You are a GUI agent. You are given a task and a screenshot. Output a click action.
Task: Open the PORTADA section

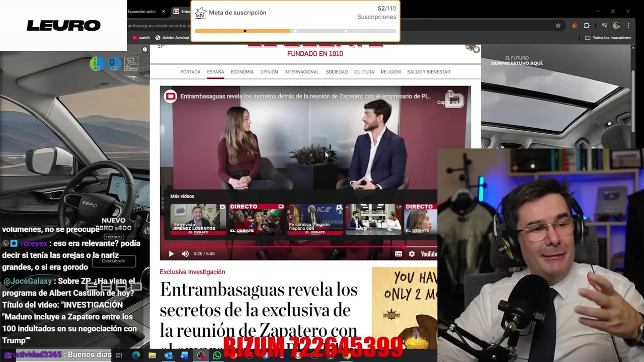pyautogui.click(x=190, y=72)
